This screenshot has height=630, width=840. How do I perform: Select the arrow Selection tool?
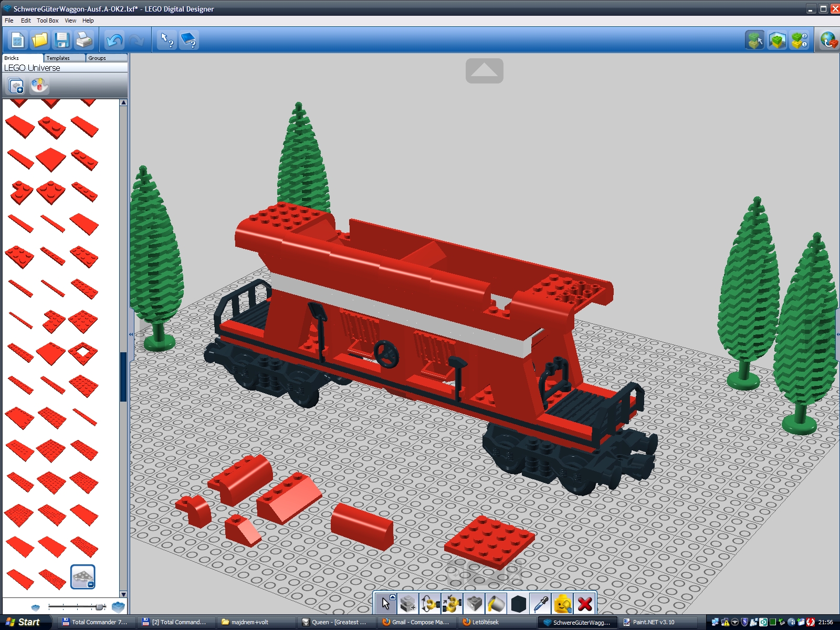(386, 604)
